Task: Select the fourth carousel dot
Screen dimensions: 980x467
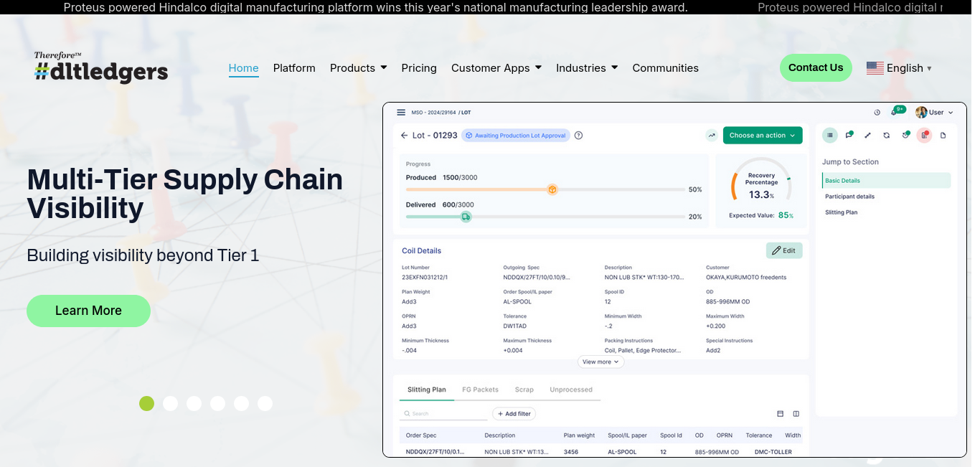Action: click(217, 403)
